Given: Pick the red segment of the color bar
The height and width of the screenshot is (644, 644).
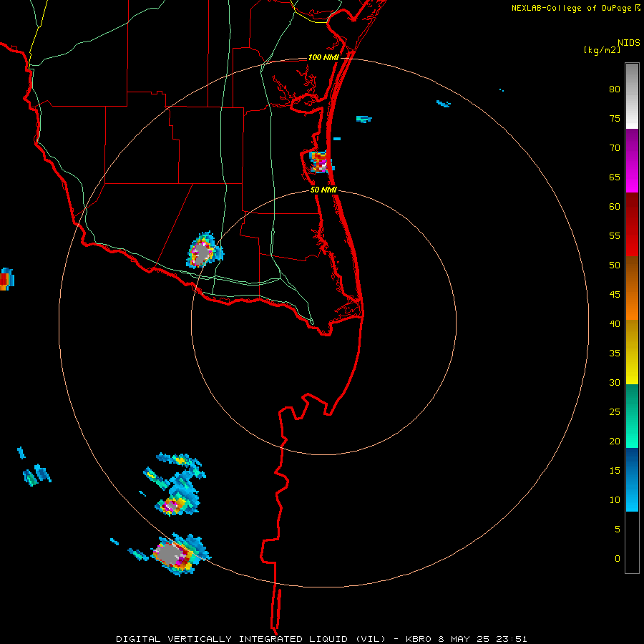Looking at the screenshot, I should tap(632, 224).
